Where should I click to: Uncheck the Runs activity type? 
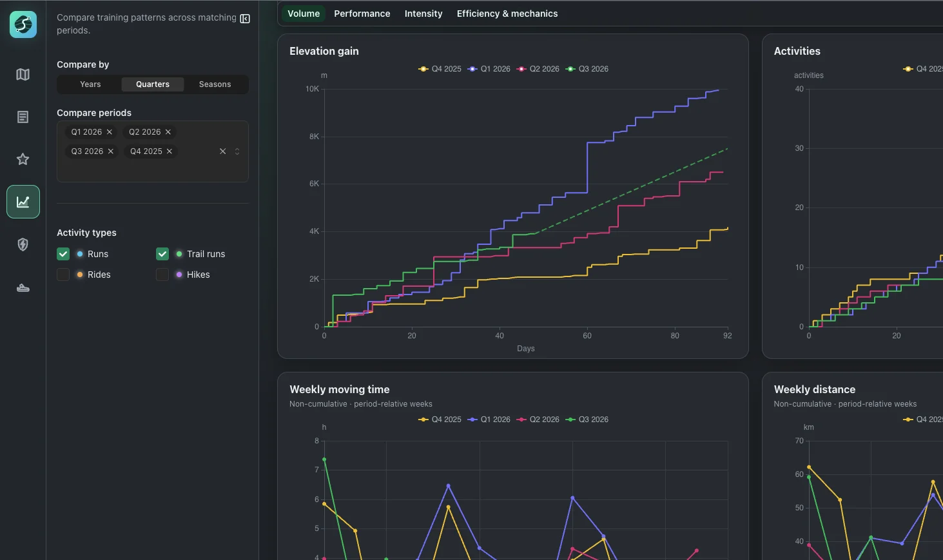63,254
